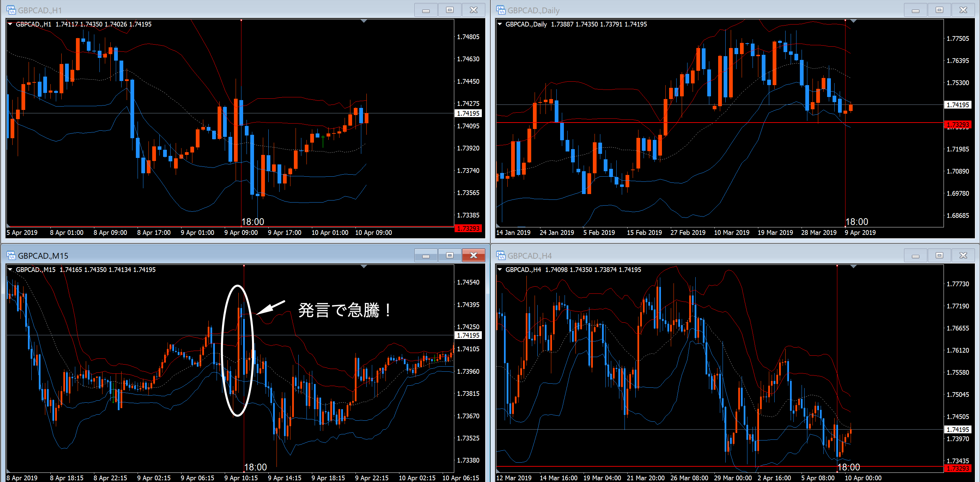
Task: Maximize the GBPCAD,H1 chart window
Action: (x=450, y=10)
